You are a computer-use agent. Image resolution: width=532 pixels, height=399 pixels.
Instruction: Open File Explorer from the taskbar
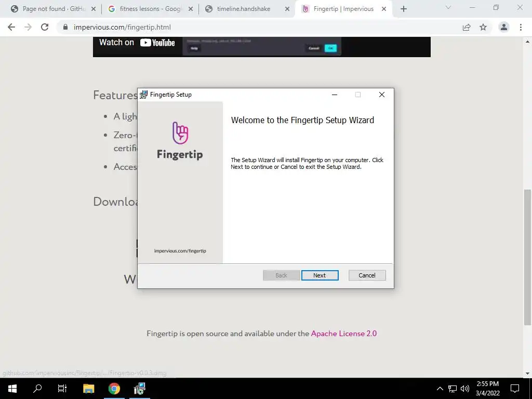click(88, 389)
